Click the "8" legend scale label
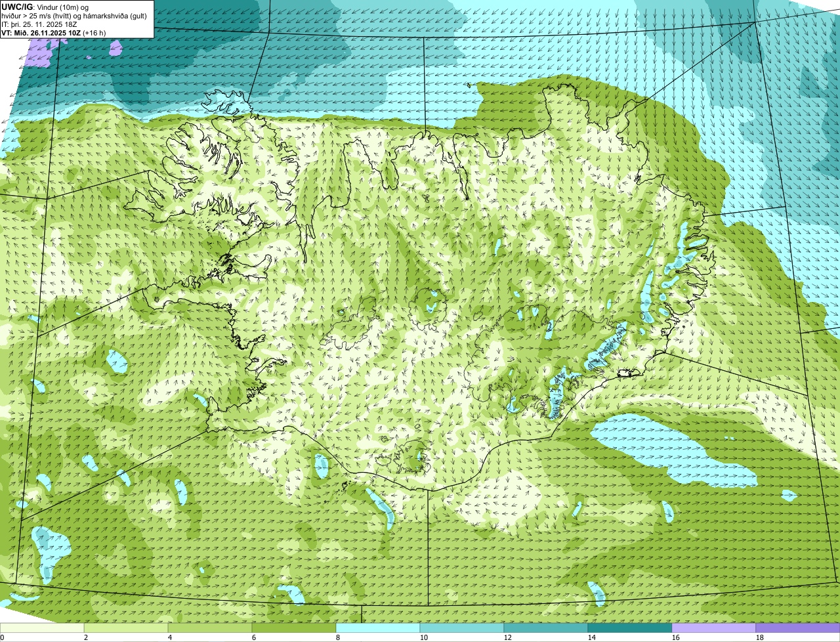The image size is (840, 642). tap(337, 637)
